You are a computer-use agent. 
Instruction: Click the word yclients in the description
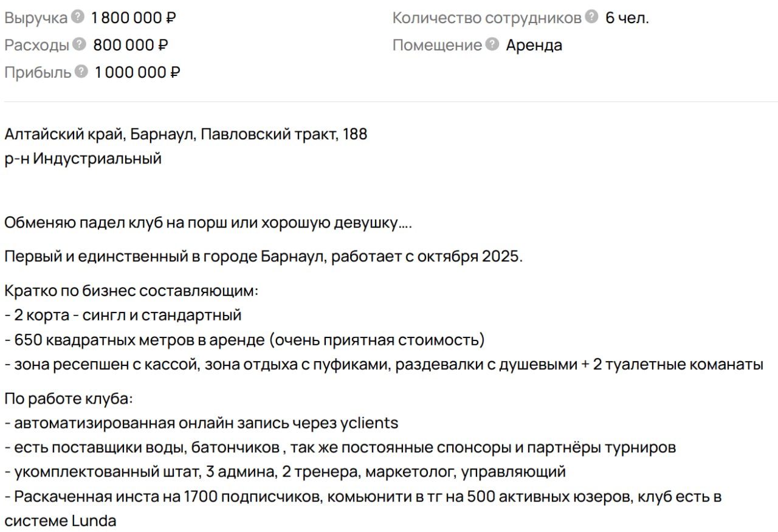(368, 423)
